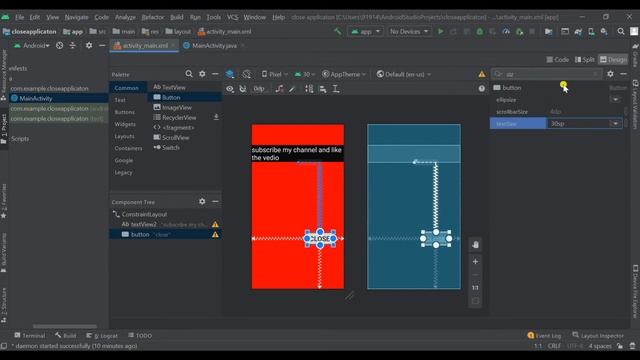The height and width of the screenshot is (360, 640).
Task: Switch to MainActivity.java tab
Action: point(214,46)
